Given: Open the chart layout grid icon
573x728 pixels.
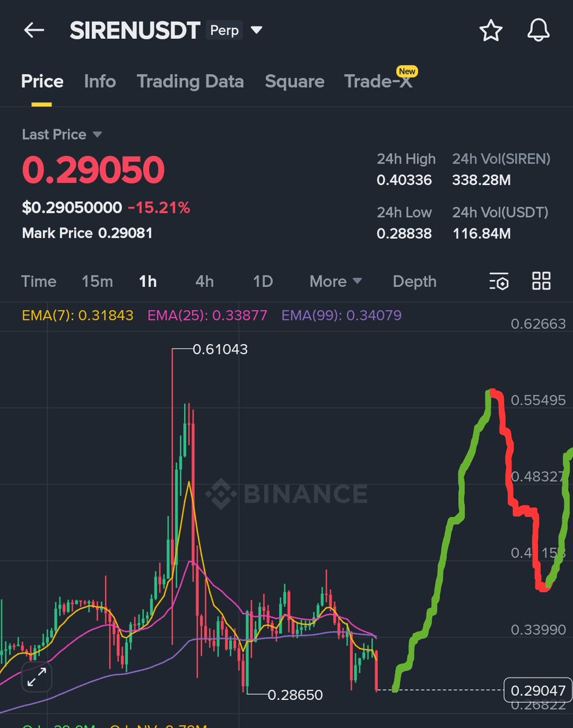Looking at the screenshot, I should [x=541, y=281].
